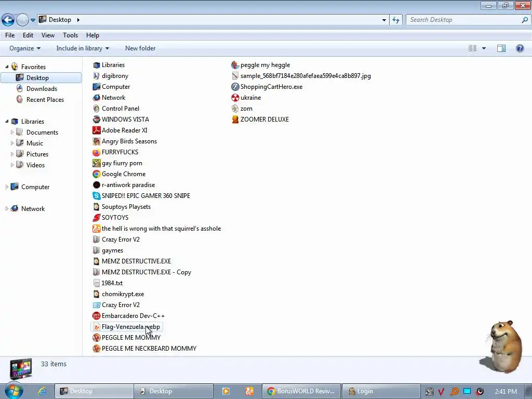Collapse the Favorites group

click(7, 67)
